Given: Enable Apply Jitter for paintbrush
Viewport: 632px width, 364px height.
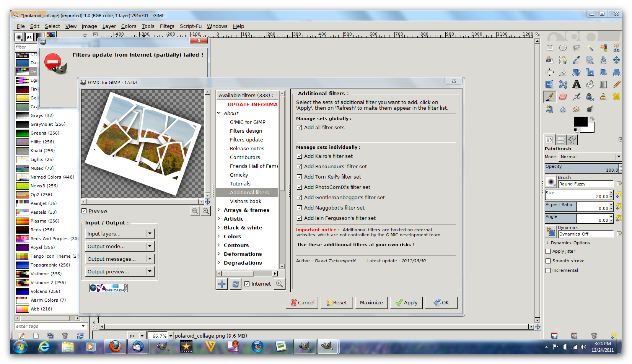Looking at the screenshot, I should tap(548, 252).
